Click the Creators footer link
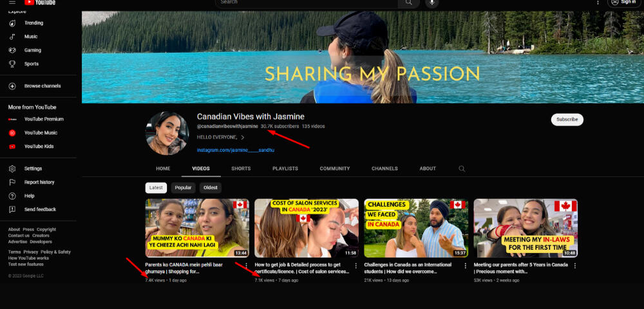 41,236
